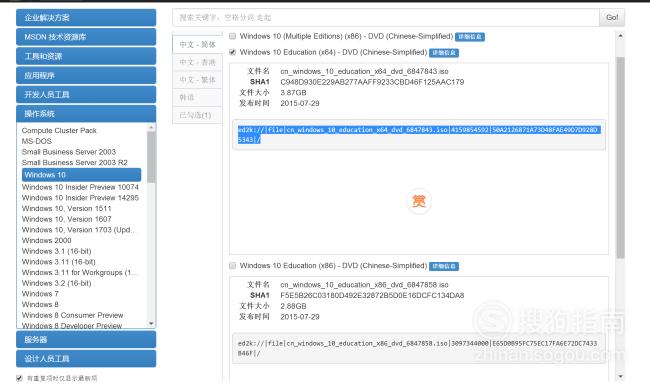Click the SHA1 value starting C948D930

tap(372, 82)
